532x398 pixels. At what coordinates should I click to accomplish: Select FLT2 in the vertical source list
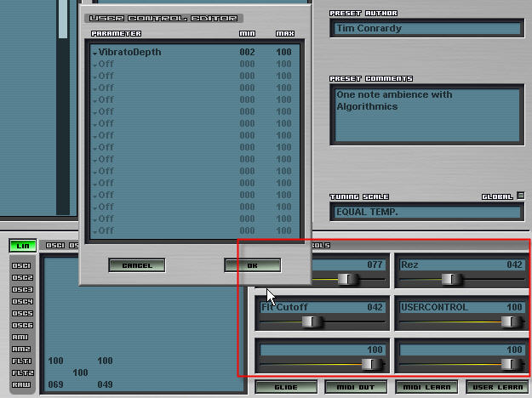pyautogui.click(x=22, y=373)
